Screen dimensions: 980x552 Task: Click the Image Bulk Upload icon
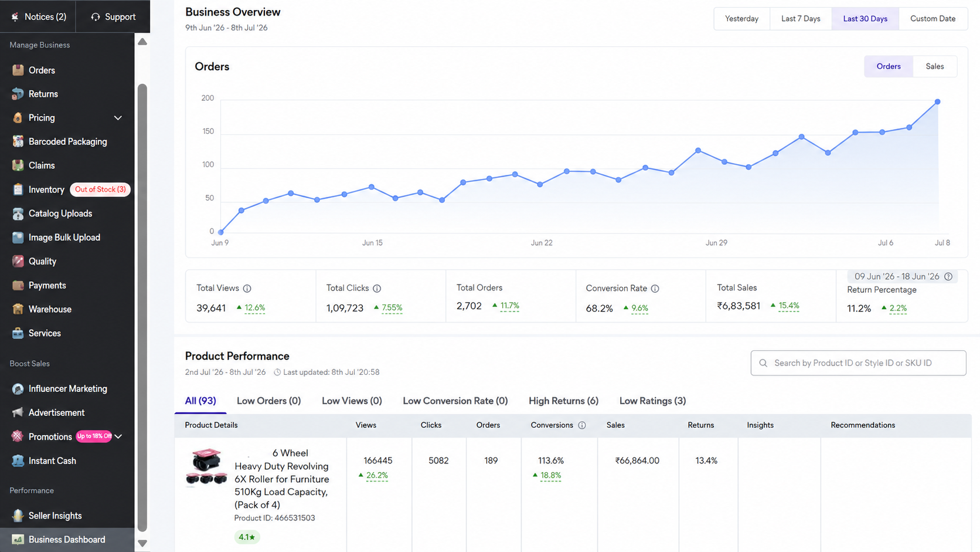[x=18, y=238]
